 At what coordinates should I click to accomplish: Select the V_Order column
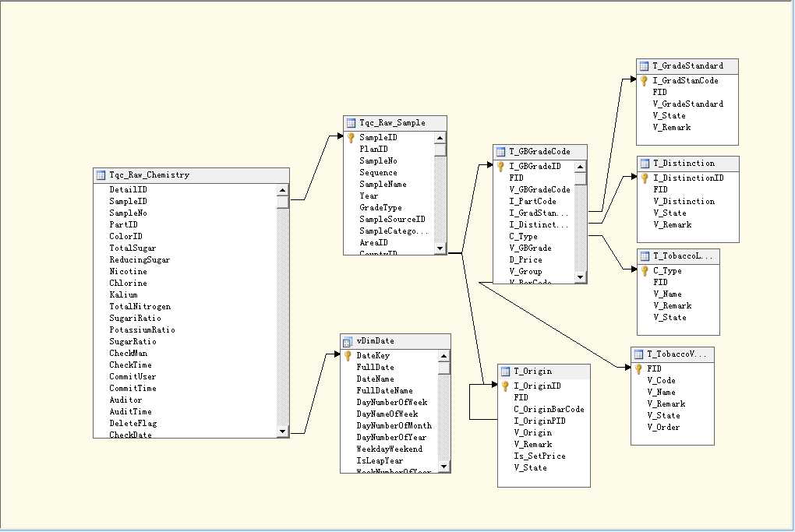663,427
